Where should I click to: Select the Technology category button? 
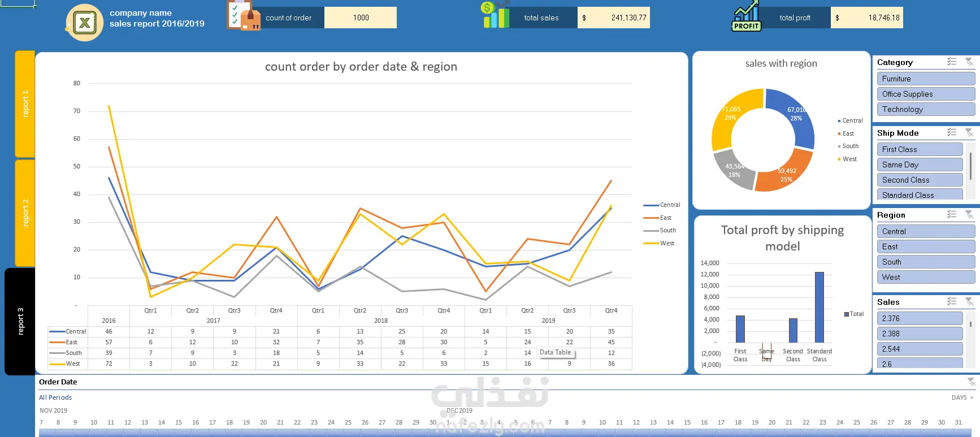click(926, 109)
